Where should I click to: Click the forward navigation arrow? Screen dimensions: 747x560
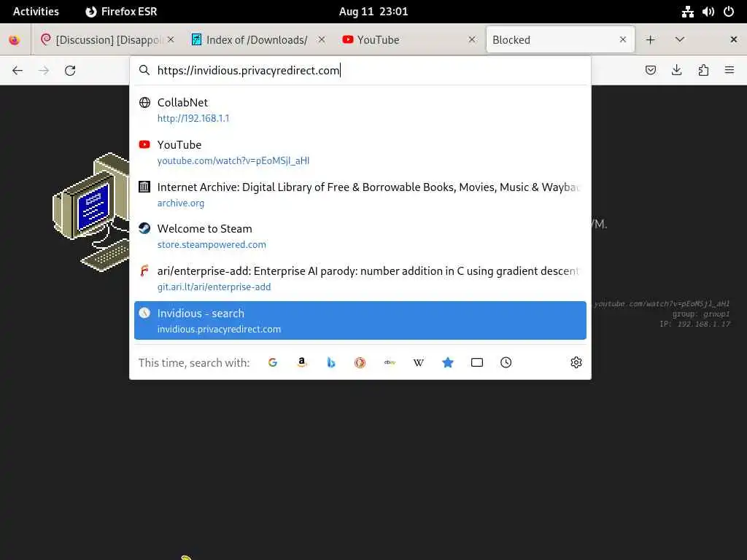44,71
